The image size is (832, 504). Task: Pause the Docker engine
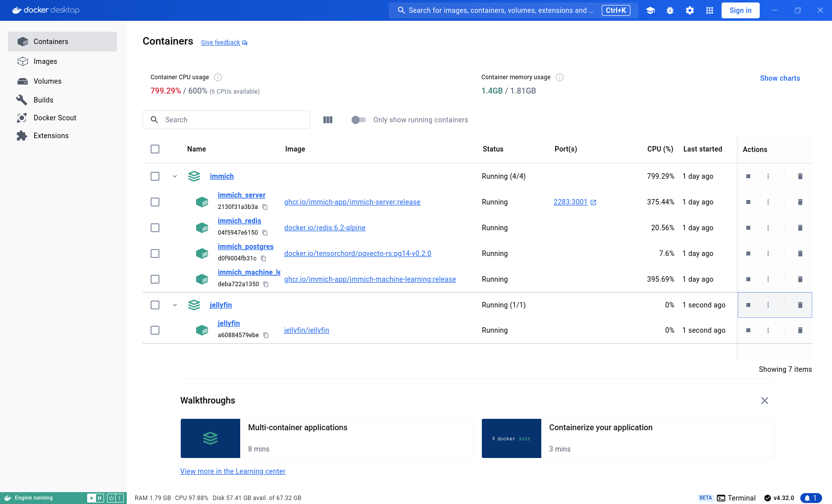tap(100, 498)
